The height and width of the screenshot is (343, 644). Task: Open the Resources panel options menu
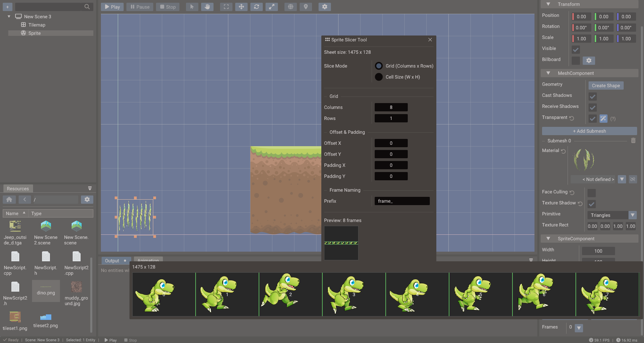pos(90,189)
